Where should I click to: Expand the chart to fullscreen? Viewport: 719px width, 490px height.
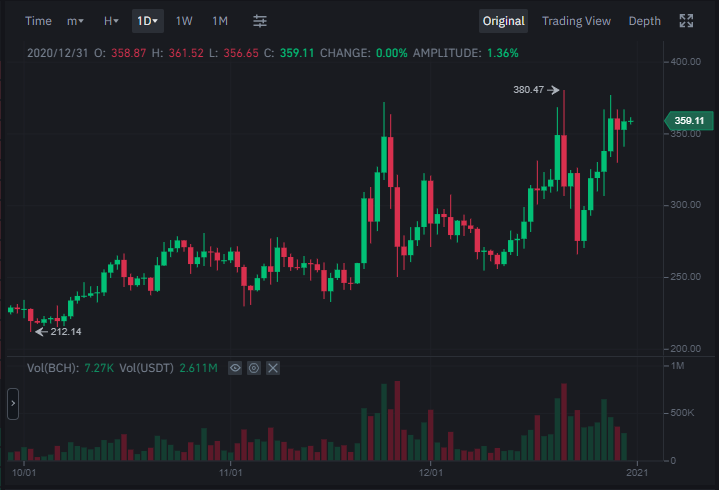(x=686, y=21)
